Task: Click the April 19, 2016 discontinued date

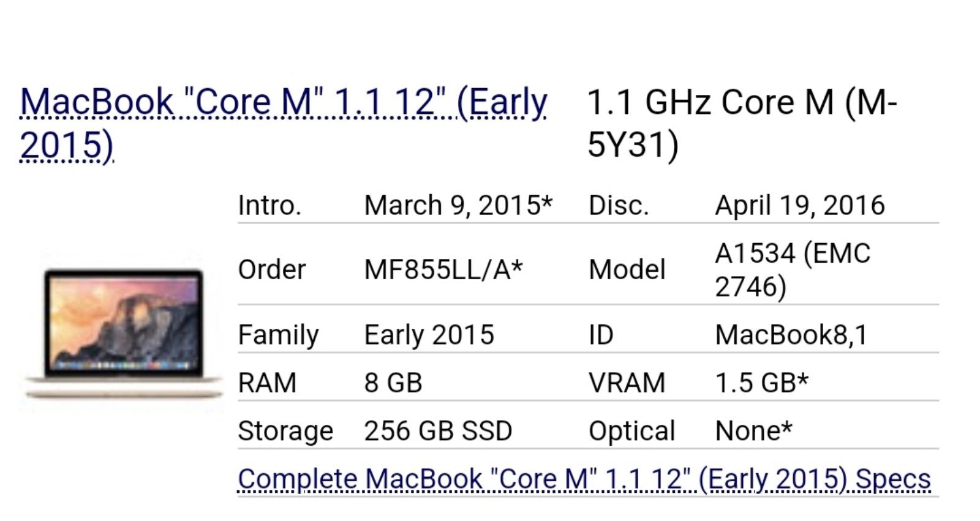Action: (x=800, y=205)
